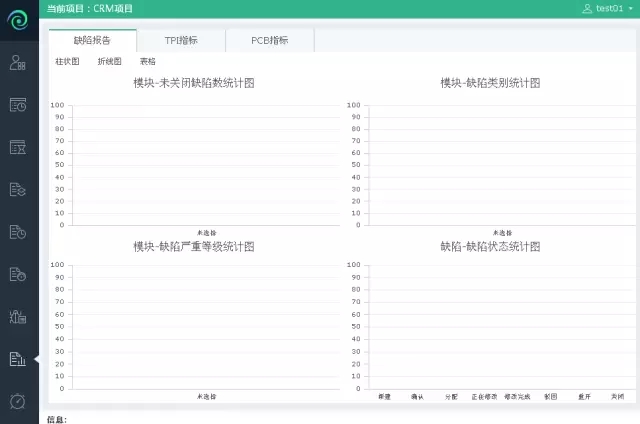Click the green swirl logo icon
The height and width of the screenshot is (424, 640).
click(x=18, y=19)
